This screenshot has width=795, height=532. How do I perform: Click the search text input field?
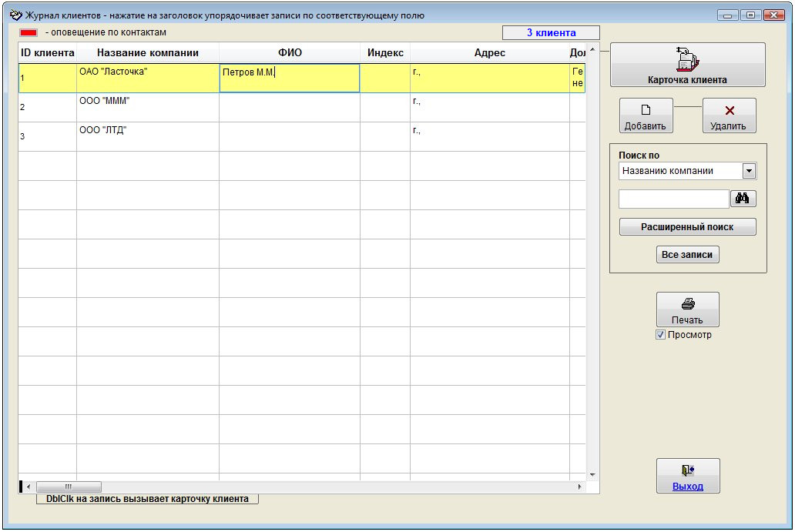coord(673,199)
